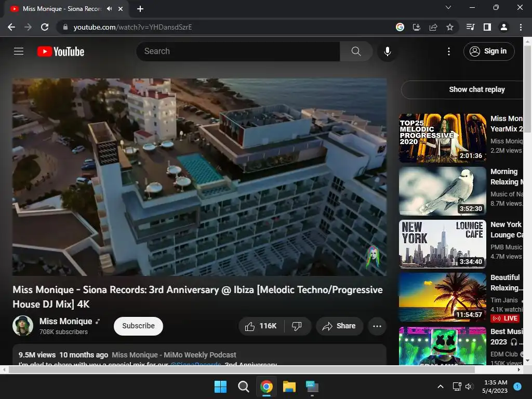This screenshot has width=532, height=399.
Task: Open clock showing 1:35 AM
Action: pyautogui.click(x=495, y=387)
